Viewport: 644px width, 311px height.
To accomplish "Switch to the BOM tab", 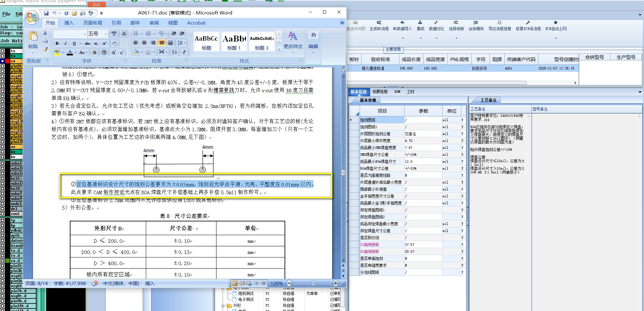I will point(397,92).
